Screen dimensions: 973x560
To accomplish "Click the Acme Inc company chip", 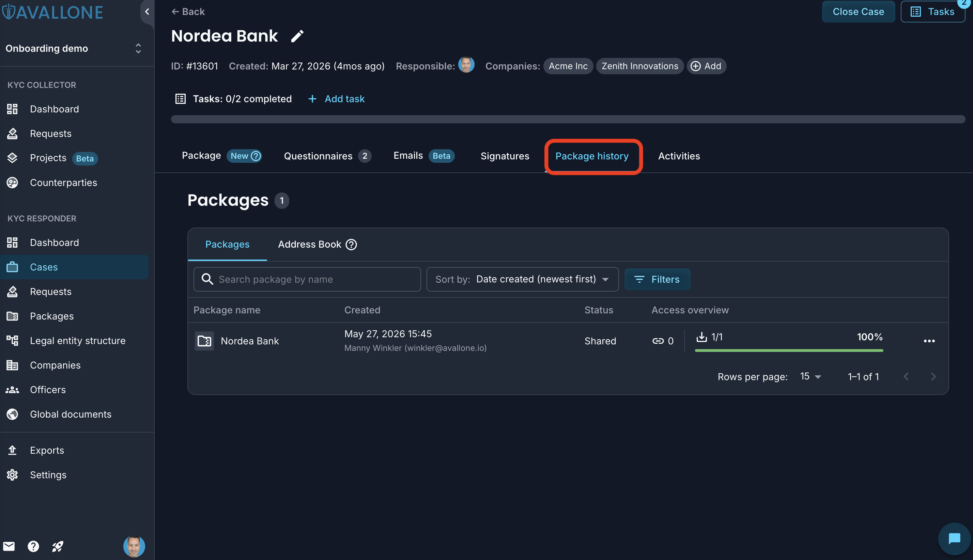I will pyautogui.click(x=568, y=66).
